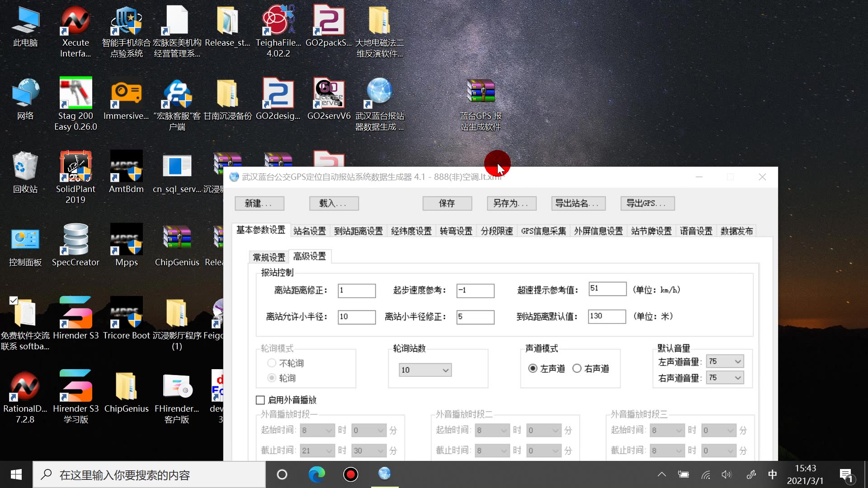Open the 大地电磁法二维反演软件 folder
Screen dimensions: 868x488
click(379, 32)
